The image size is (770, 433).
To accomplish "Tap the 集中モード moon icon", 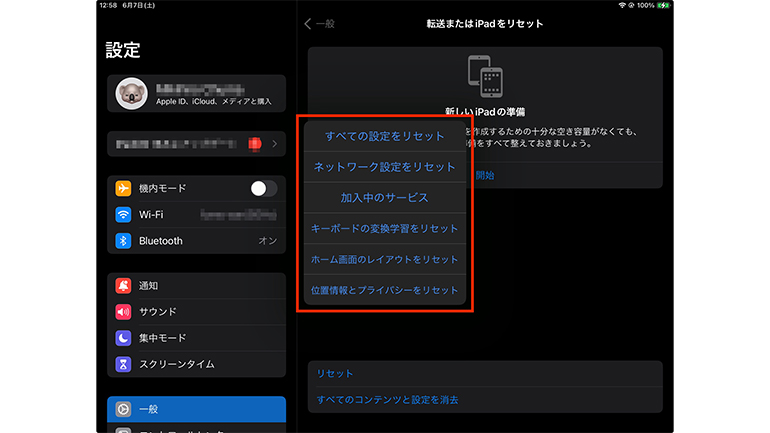I will point(123,338).
